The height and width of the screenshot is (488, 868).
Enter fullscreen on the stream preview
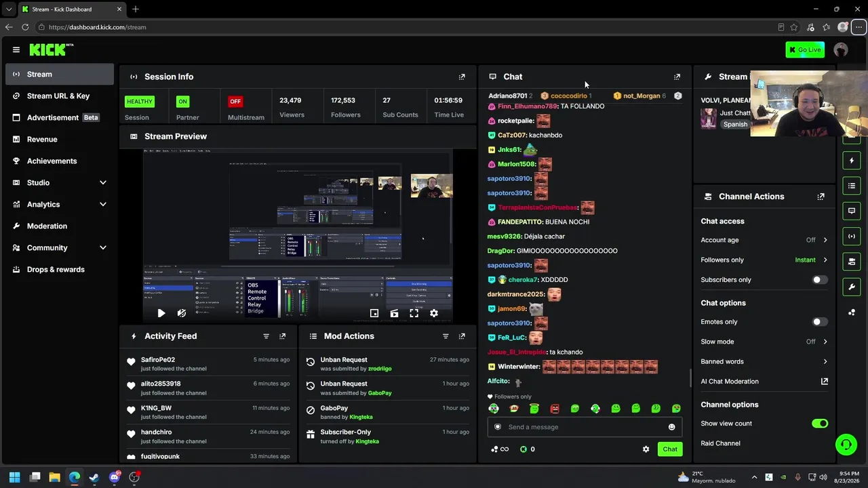414,313
